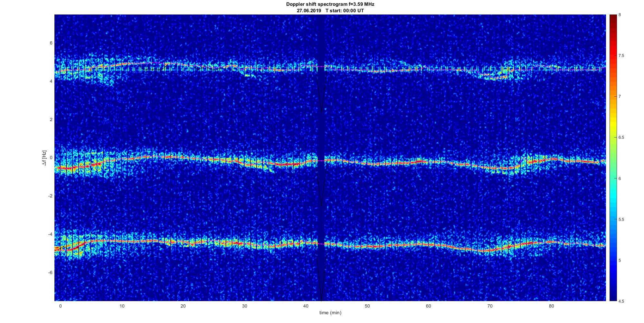The image size is (644, 323).
Task: Click the colorbar tick label '7.5'
Action: (x=621, y=56)
